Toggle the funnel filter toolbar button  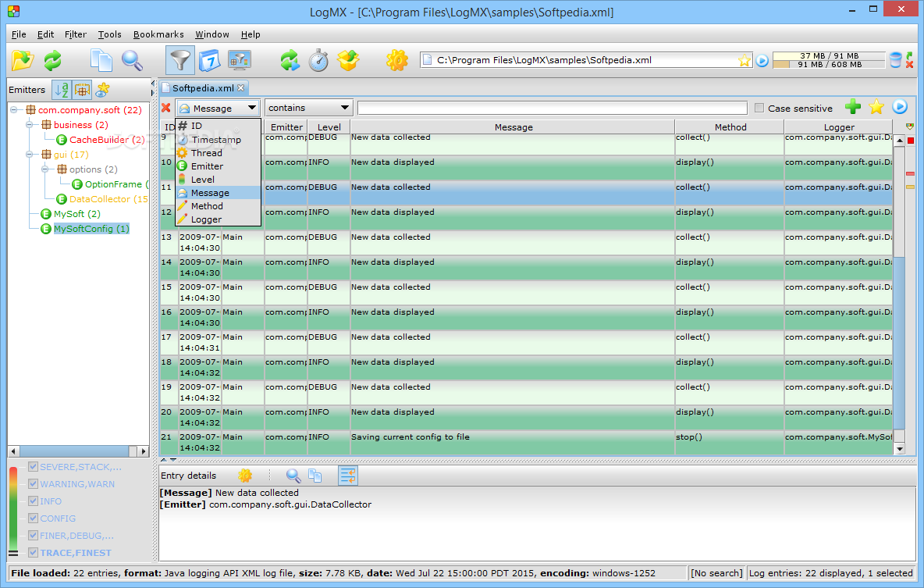click(179, 60)
